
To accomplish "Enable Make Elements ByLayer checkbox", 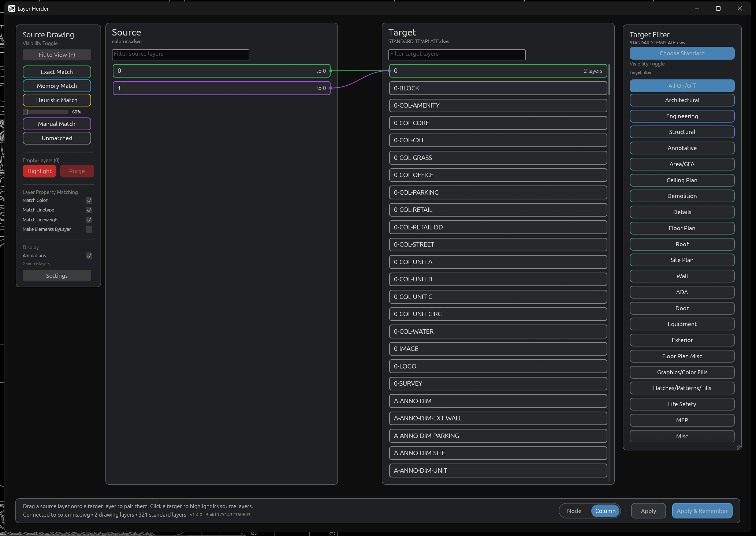I will coord(89,229).
